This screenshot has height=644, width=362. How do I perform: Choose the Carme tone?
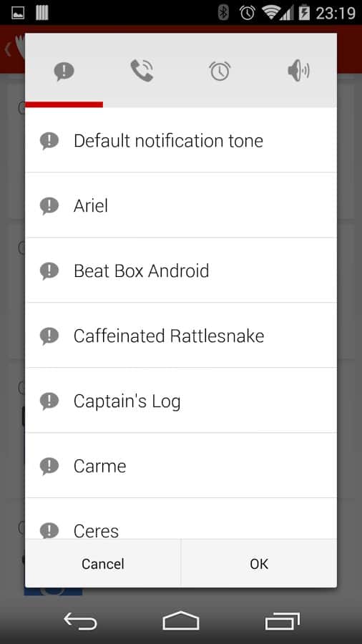pyautogui.click(x=181, y=465)
